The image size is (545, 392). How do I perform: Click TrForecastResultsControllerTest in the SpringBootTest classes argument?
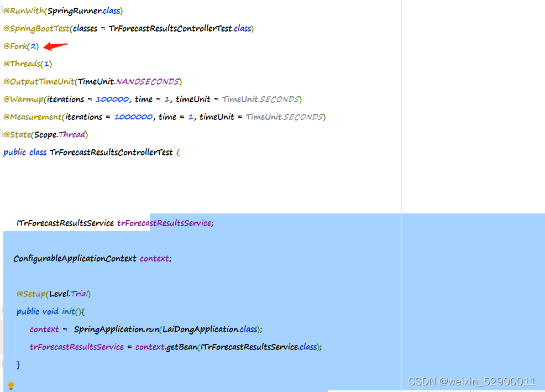click(x=170, y=29)
